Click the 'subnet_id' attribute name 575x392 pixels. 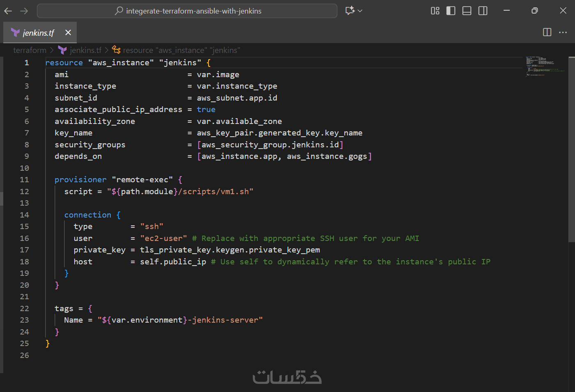(x=76, y=98)
